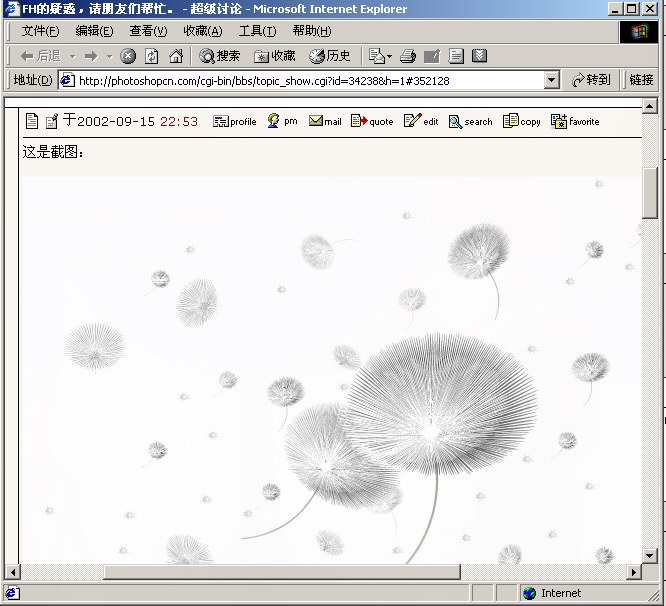The image size is (666, 606).
Task: Click the edit page toolbar icon
Action: point(432,56)
